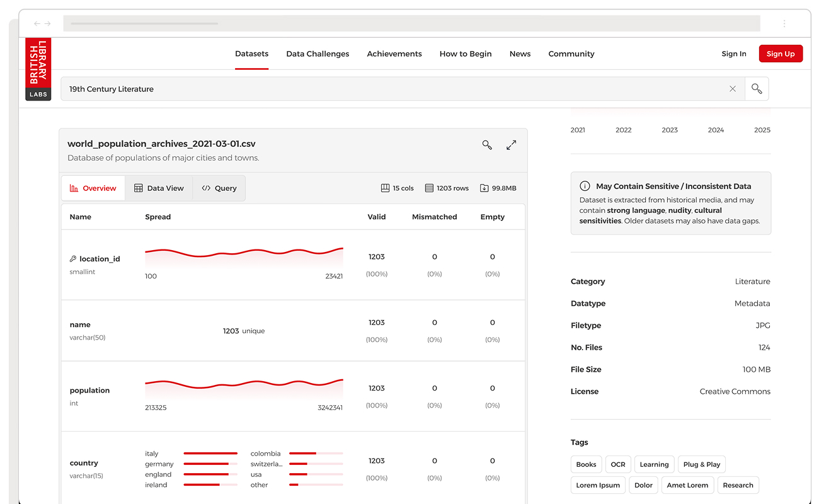Click the columns icon next to 15 cols

pyautogui.click(x=386, y=188)
